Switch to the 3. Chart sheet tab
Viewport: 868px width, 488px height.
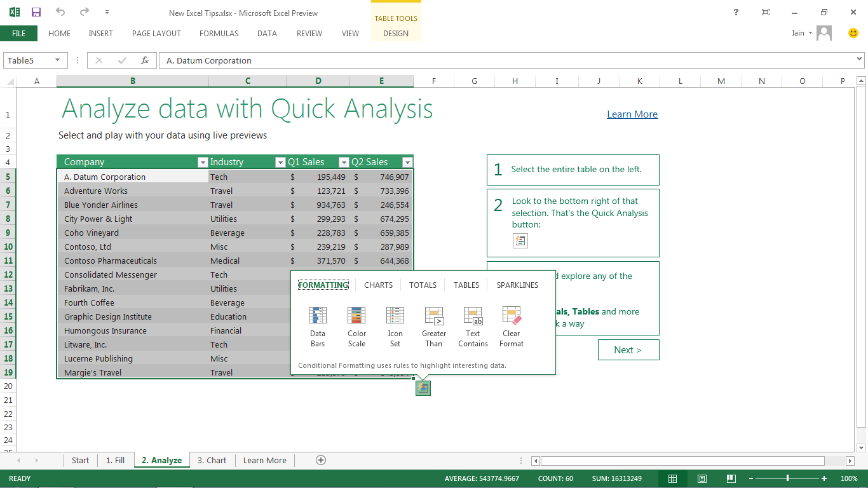pyautogui.click(x=212, y=460)
